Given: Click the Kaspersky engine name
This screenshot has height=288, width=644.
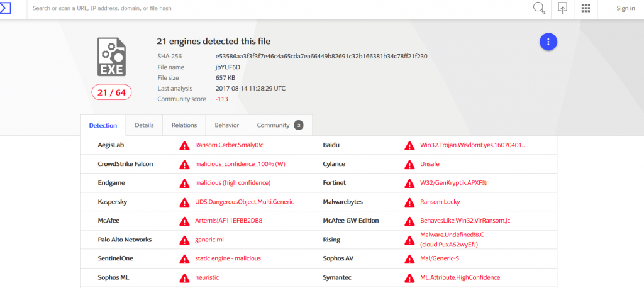Looking at the screenshot, I should coord(113,202).
